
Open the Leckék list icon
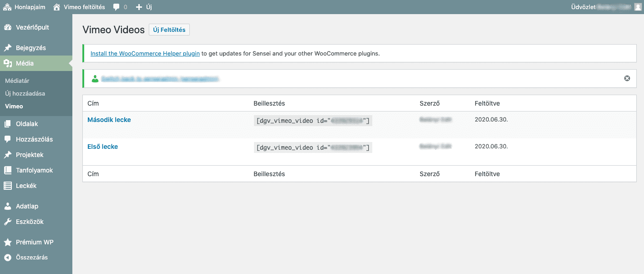point(8,186)
